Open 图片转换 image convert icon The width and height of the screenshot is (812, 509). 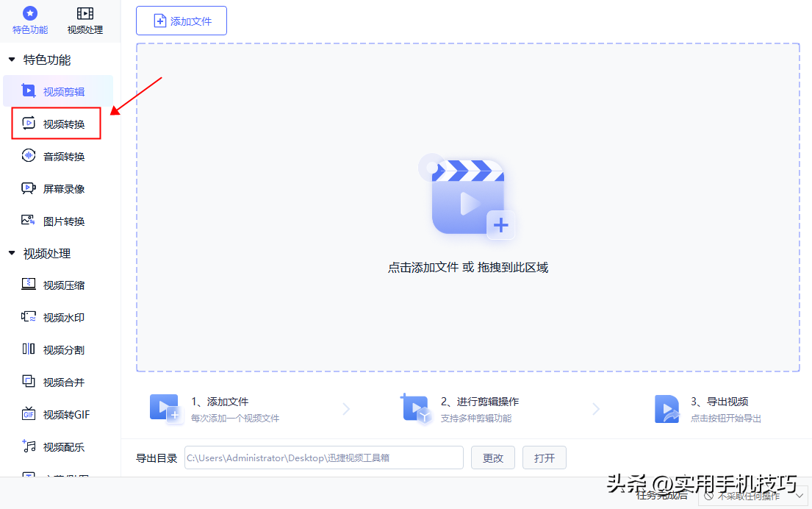(29, 220)
